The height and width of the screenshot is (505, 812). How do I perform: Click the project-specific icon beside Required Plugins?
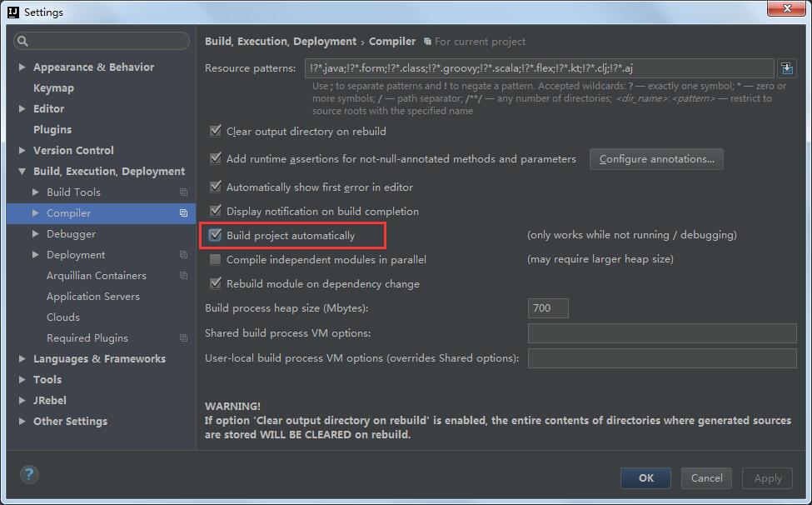pyautogui.click(x=184, y=337)
